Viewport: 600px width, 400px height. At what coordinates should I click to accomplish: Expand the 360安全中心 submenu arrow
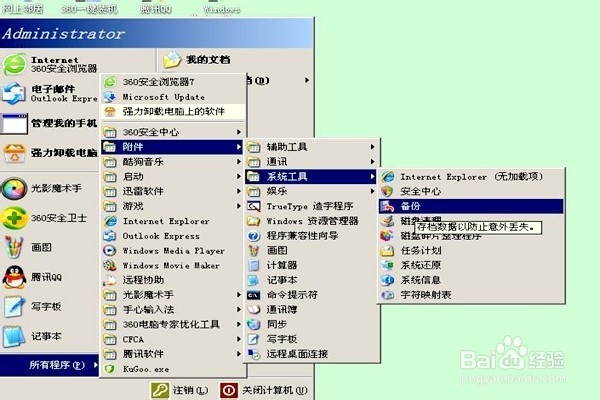239,132
